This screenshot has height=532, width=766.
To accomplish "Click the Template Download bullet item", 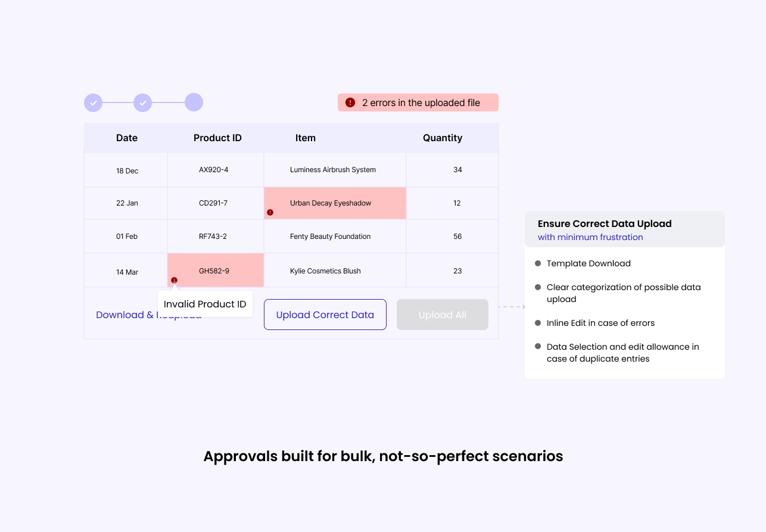I will click(588, 263).
